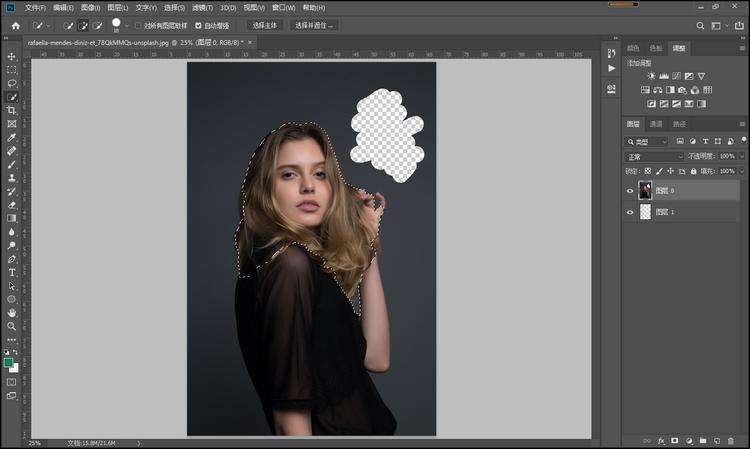Select the Zoom tool in toolbar
The height and width of the screenshot is (449, 750).
tap(12, 326)
